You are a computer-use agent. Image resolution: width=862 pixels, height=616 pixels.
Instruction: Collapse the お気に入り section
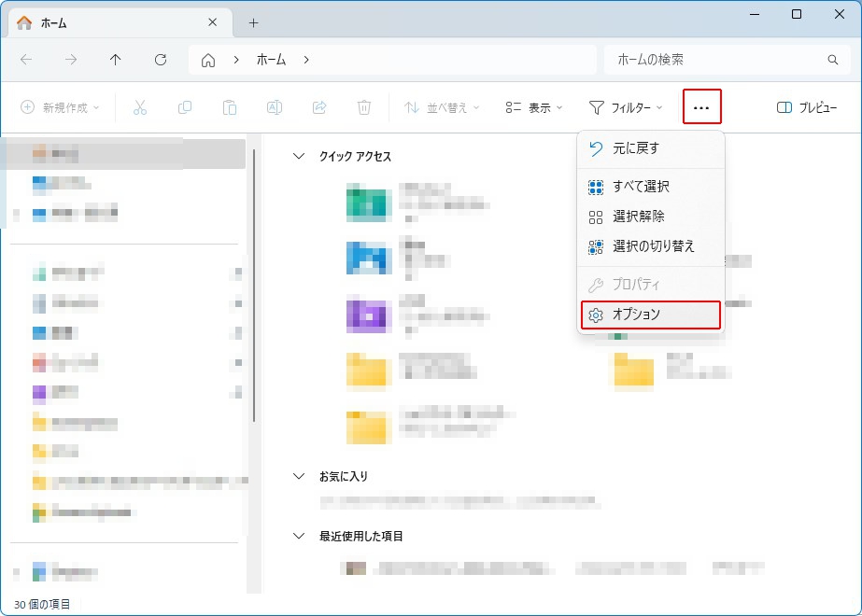point(299,476)
